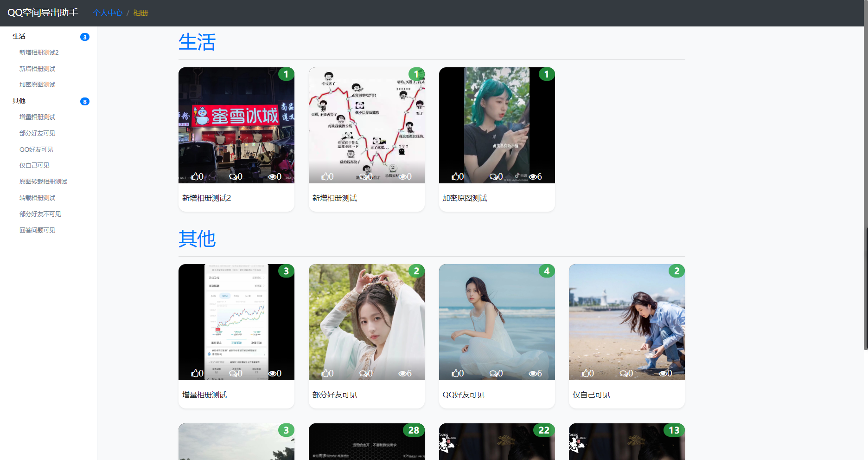Image resolution: width=868 pixels, height=460 pixels.
Task: Click photo count badge 4 on QQ好友可见
Action: [x=547, y=271]
